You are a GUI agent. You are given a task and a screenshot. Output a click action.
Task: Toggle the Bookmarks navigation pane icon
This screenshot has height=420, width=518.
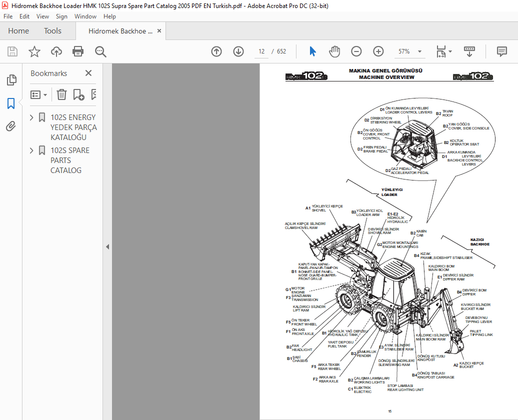pyautogui.click(x=11, y=103)
